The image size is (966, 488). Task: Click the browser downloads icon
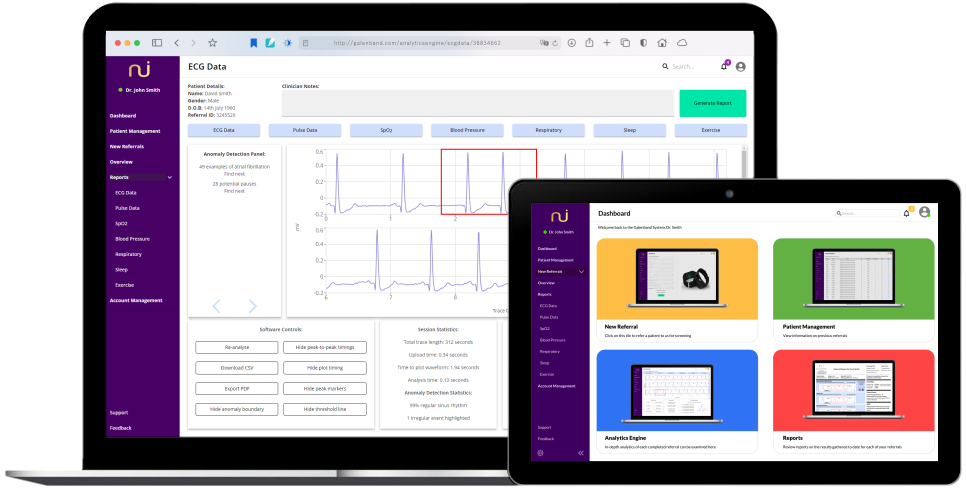pos(571,43)
